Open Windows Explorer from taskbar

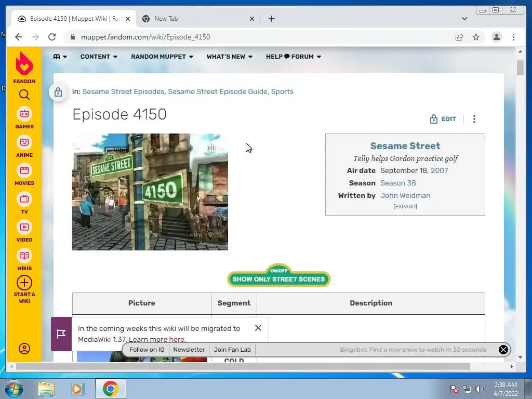click(46, 389)
